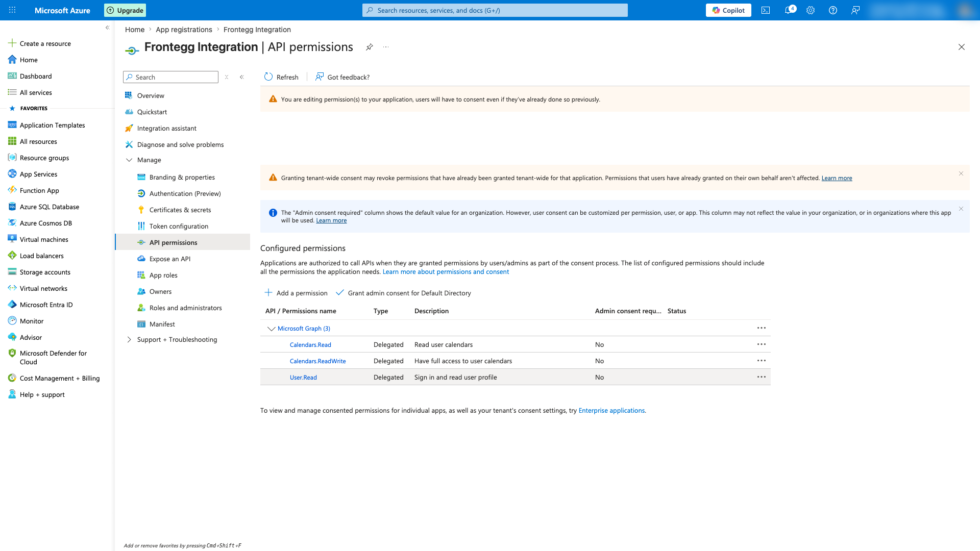The height and width of the screenshot is (551, 980).
Task: Open Calendars.ReadWrite permission link
Action: (317, 361)
